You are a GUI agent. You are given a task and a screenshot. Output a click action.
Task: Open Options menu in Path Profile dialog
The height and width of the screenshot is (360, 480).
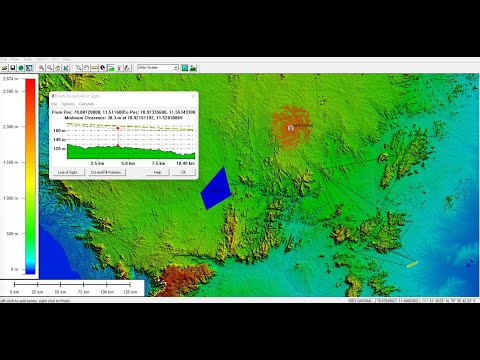pos(68,104)
